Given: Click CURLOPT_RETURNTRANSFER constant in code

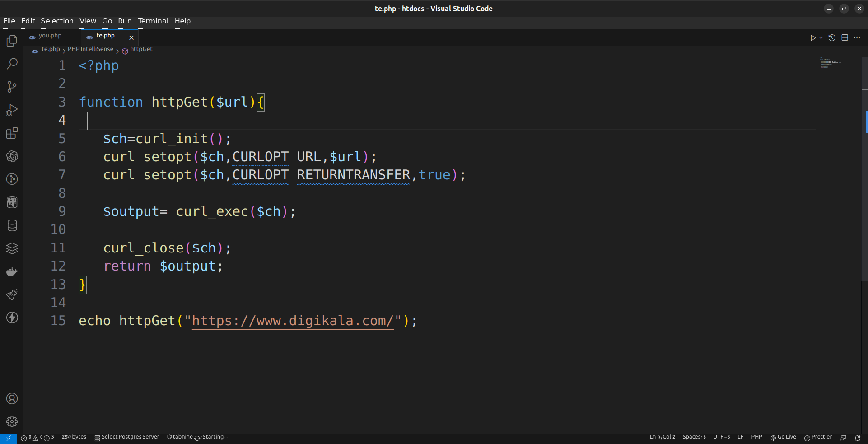Looking at the screenshot, I should tap(321, 175).
